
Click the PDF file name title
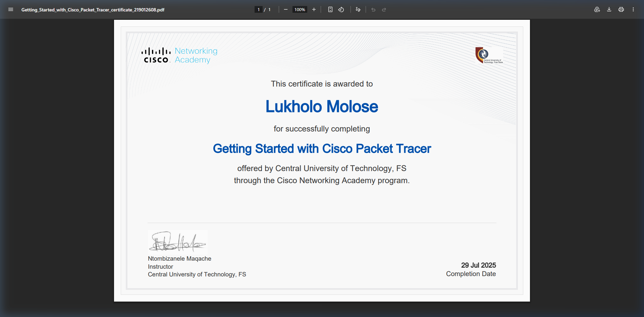click(93, 10)
